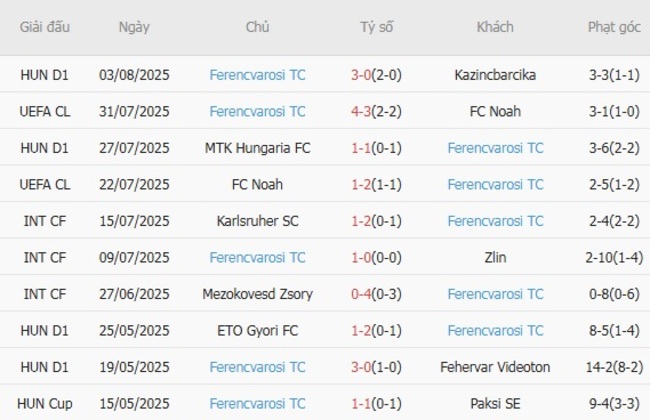Screen dimensions: 650x420
Task: Open the Fehervar Videoton team link
Action: click(x=495, y=367)
